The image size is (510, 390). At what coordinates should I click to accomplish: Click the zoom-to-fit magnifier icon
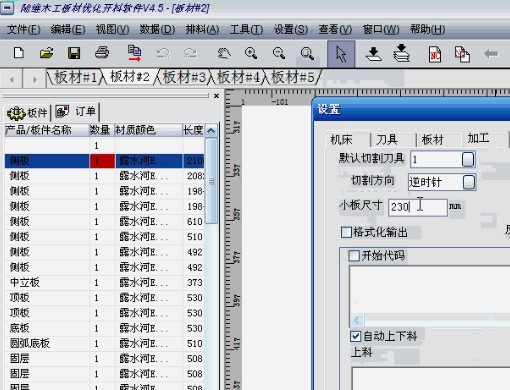[x=307, y=53]
